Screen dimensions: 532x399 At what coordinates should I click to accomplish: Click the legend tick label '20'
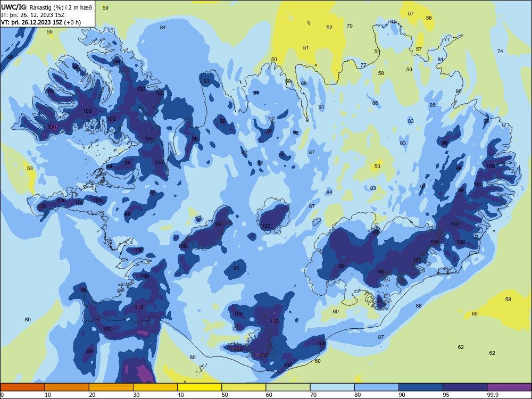(x=92, y=395)
